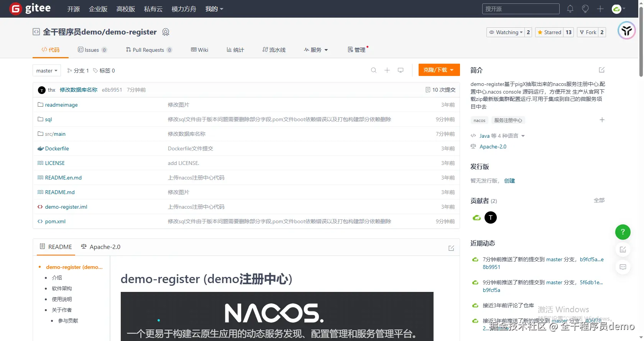Open commit hash e8b9951
644x341 pixels.
click(x=112, y=90)
